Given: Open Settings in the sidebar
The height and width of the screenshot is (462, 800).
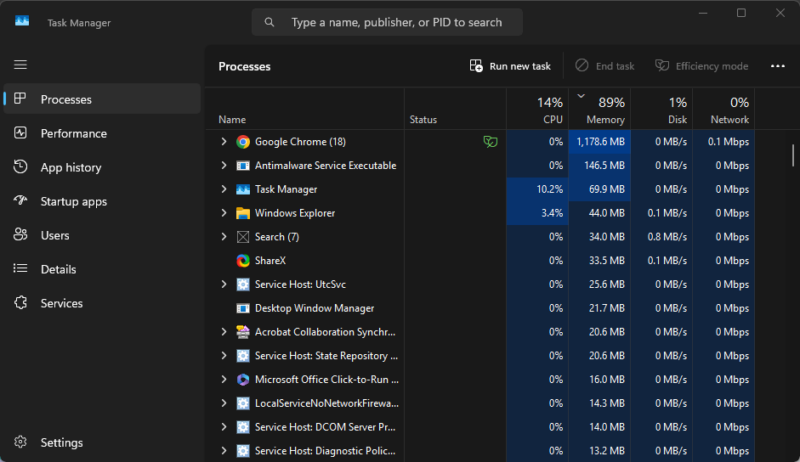Looking at the screenshot, I should pos(102,442).
